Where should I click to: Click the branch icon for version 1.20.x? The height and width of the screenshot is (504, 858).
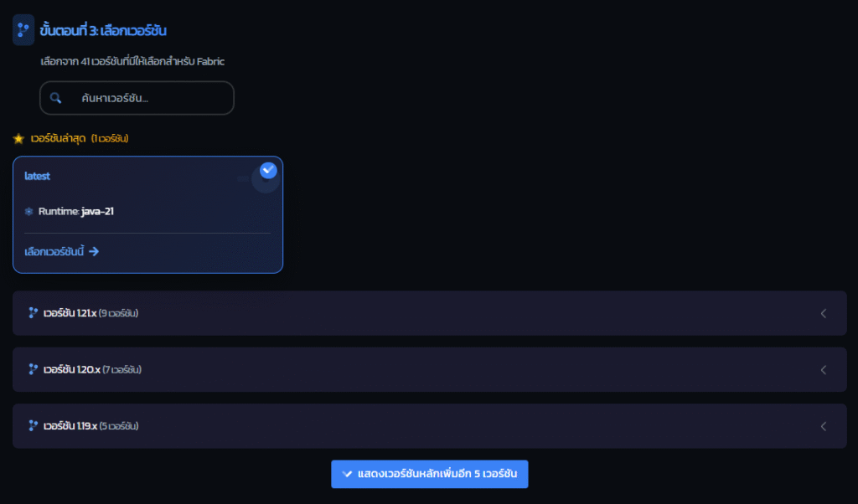[x=34, y=369]
